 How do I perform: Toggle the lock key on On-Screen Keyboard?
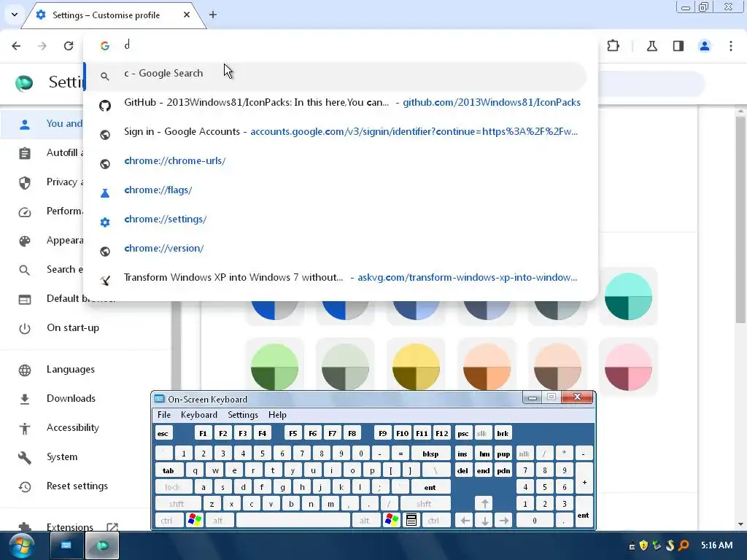(x=172, y=487)
